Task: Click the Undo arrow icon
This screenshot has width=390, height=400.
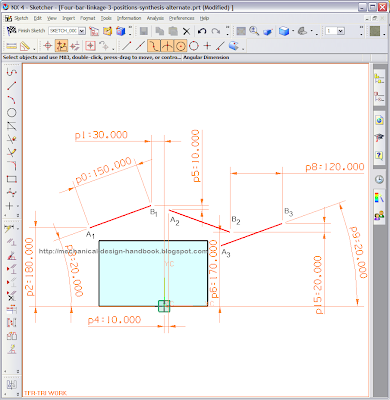Action: point(202,31)
